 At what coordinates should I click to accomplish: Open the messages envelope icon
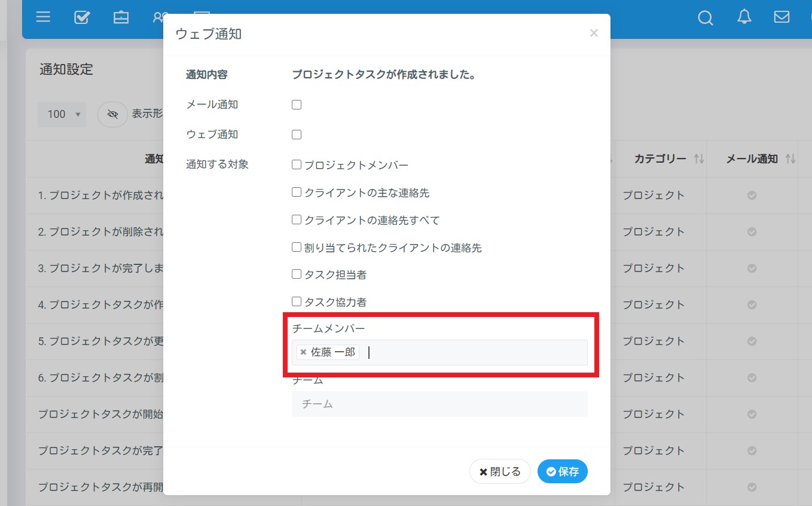click(782, 17)
